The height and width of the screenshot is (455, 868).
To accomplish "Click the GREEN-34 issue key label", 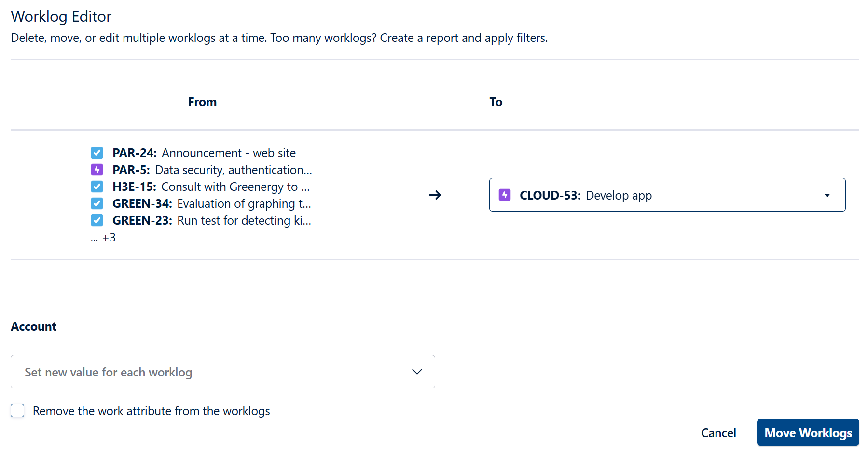I will [x=141, y=203].
